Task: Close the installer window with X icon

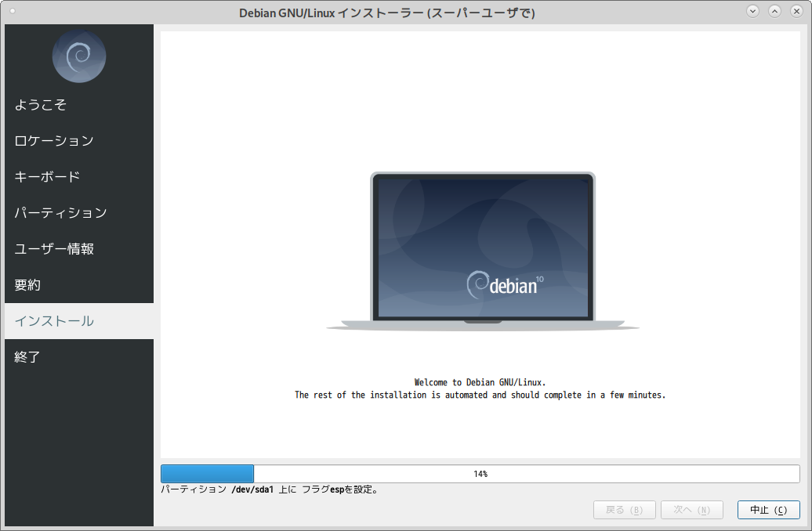Action: (796, 11)
